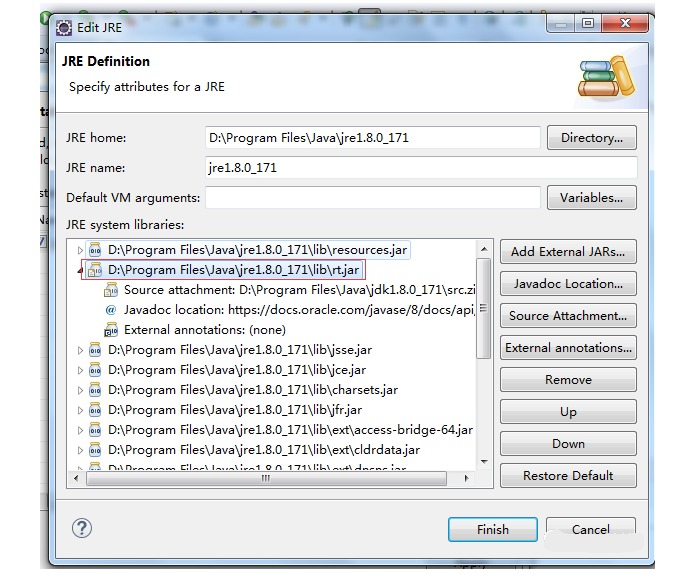Open help with the question mark icon
Screen dimensions: 677x579
click(82, 528)
